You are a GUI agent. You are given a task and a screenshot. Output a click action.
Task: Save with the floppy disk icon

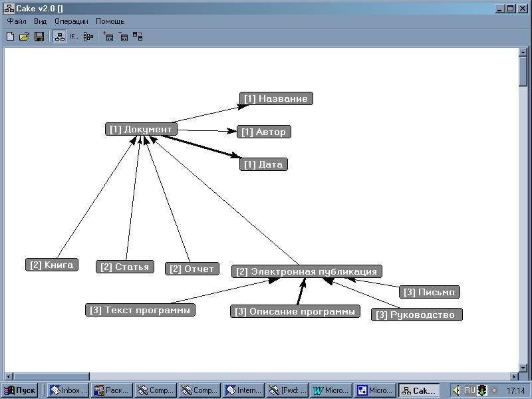tap(39, 37)
